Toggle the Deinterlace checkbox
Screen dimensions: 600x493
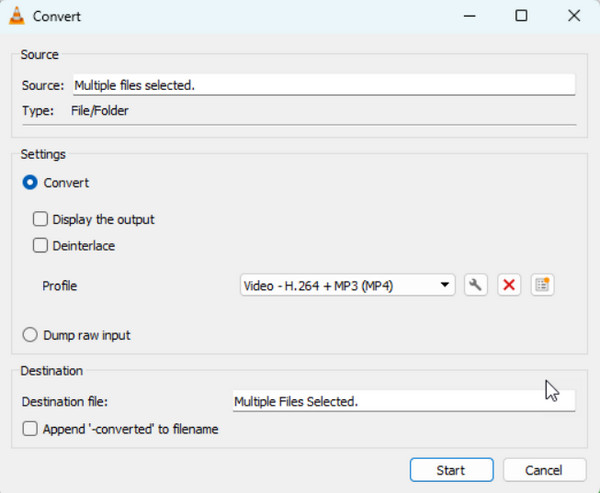[41, 245]
